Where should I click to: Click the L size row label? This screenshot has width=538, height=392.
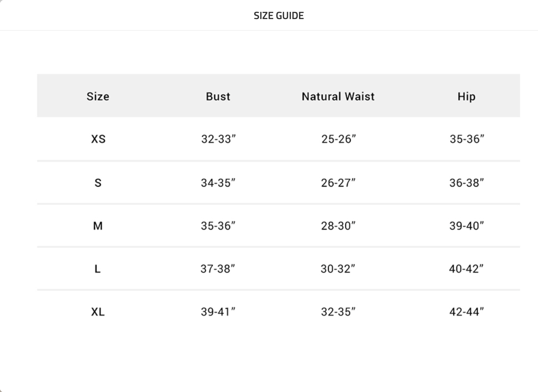click(x=98, y=269)
